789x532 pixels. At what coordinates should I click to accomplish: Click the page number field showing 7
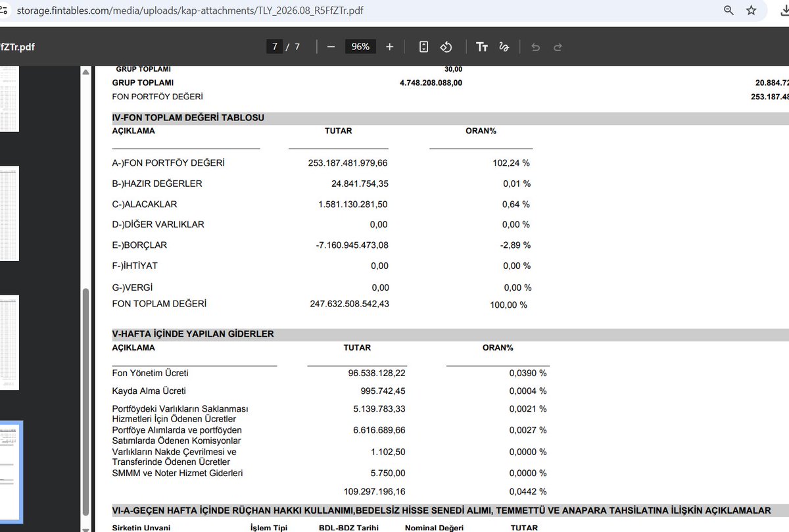tap(274, 47)
